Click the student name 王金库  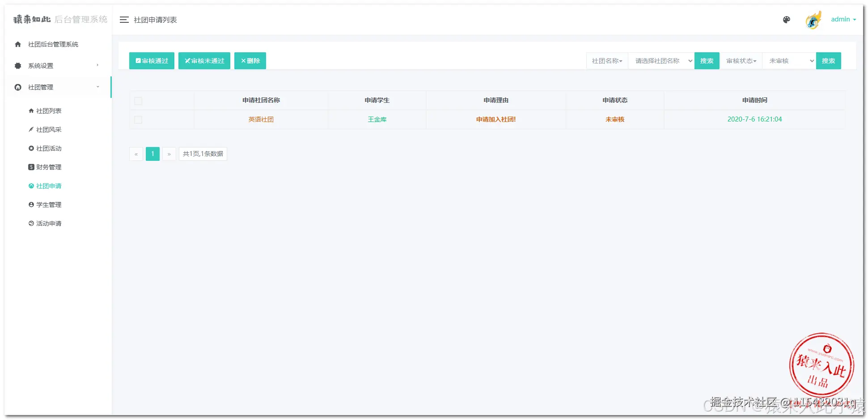click(377, 119)
